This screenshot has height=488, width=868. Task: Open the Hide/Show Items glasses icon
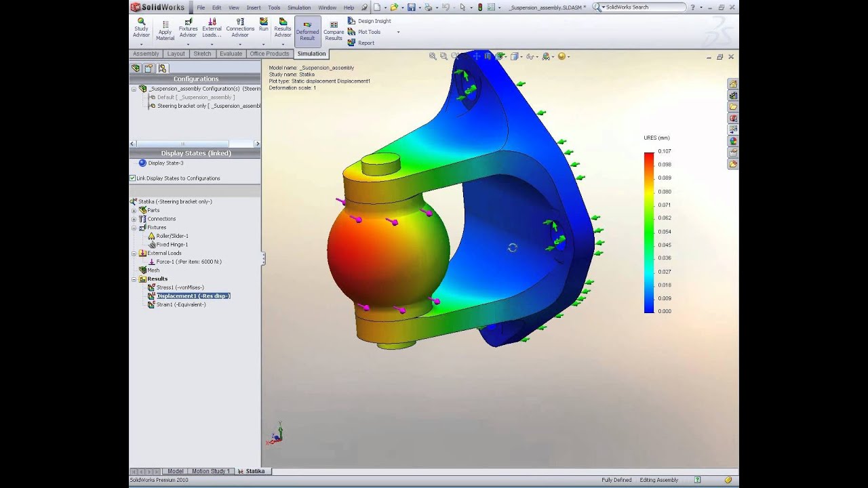530,56
